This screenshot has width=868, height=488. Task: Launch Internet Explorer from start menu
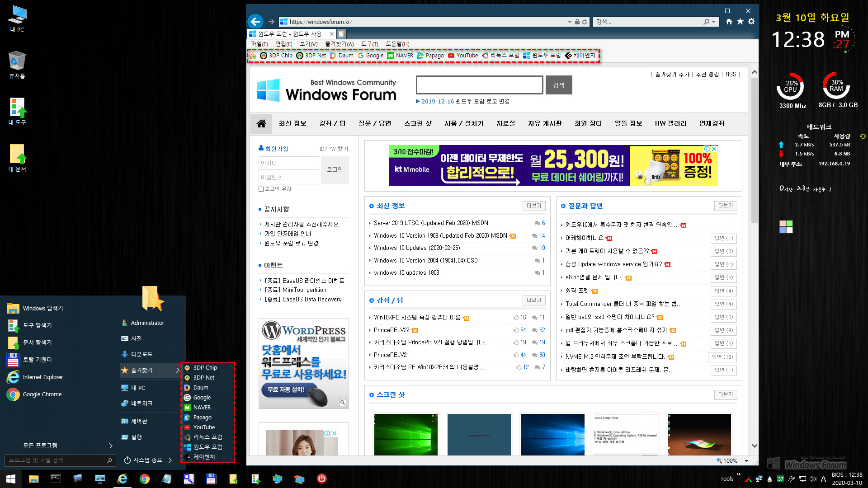pos(35,377)
